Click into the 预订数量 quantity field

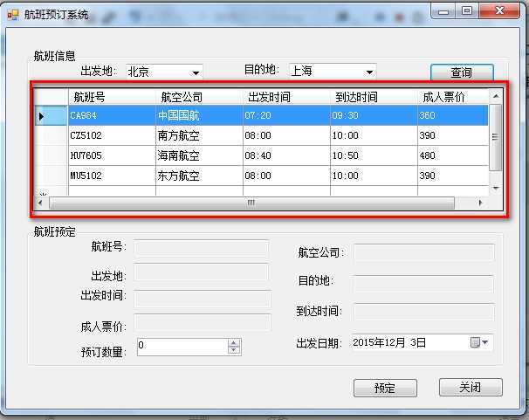182,347
